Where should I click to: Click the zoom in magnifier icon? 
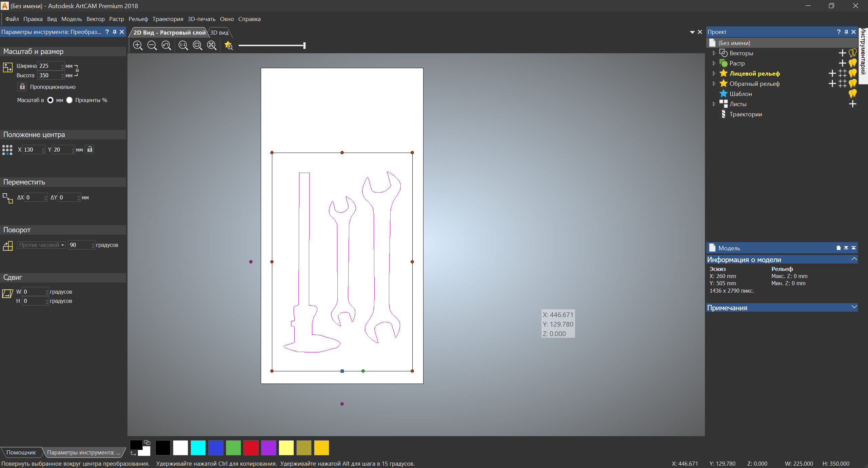pos(138,45)
